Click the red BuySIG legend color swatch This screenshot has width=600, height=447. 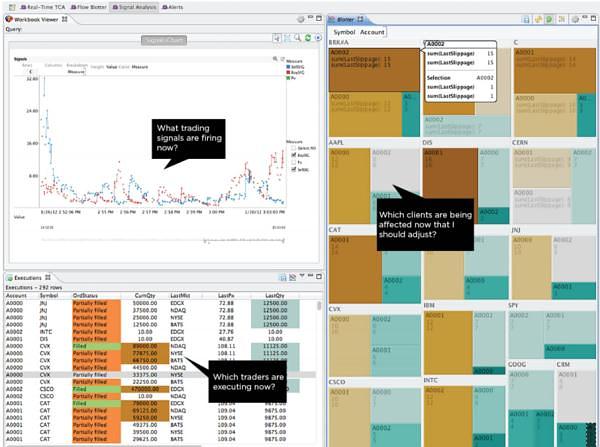click(x=289, y=72)
